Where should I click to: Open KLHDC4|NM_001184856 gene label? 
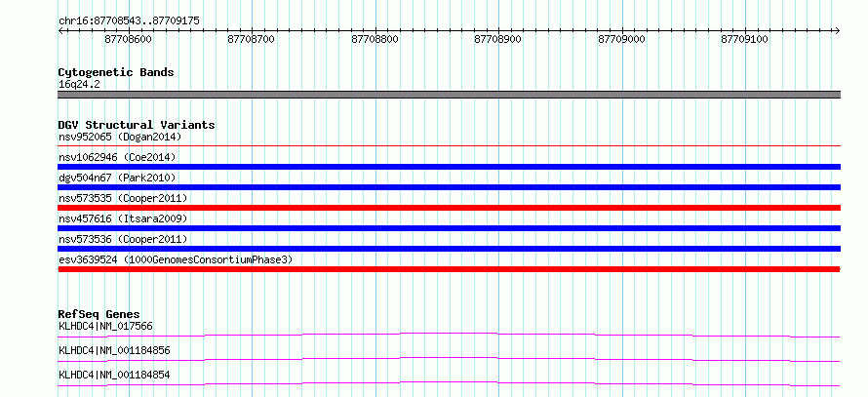(x=114, y=350)
